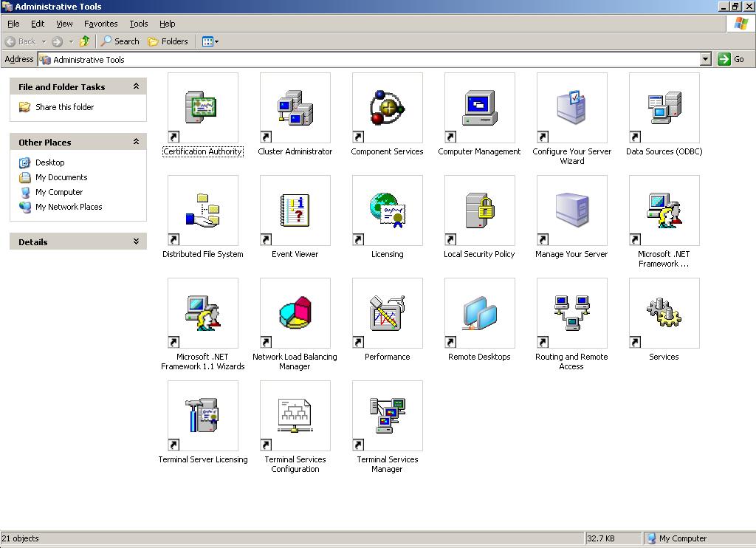
Task: Open the Address bar dropdown arrow
Action: [x=705, y=59]
